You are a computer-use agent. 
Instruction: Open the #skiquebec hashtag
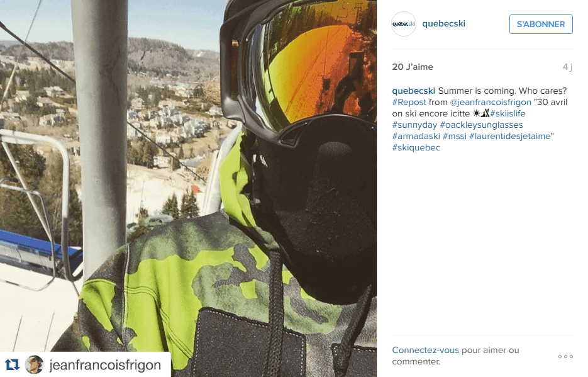(416, 147)
